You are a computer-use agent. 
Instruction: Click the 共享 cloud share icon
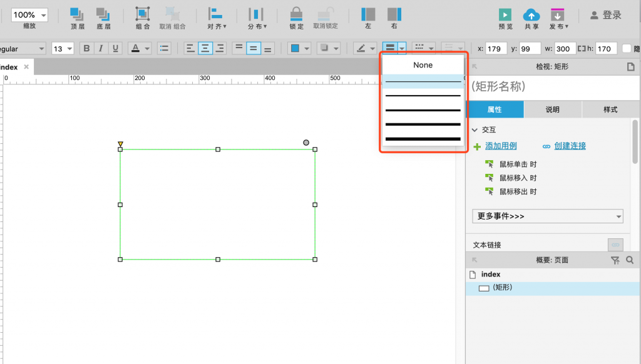pyautogui.click(x=531, y=14)
